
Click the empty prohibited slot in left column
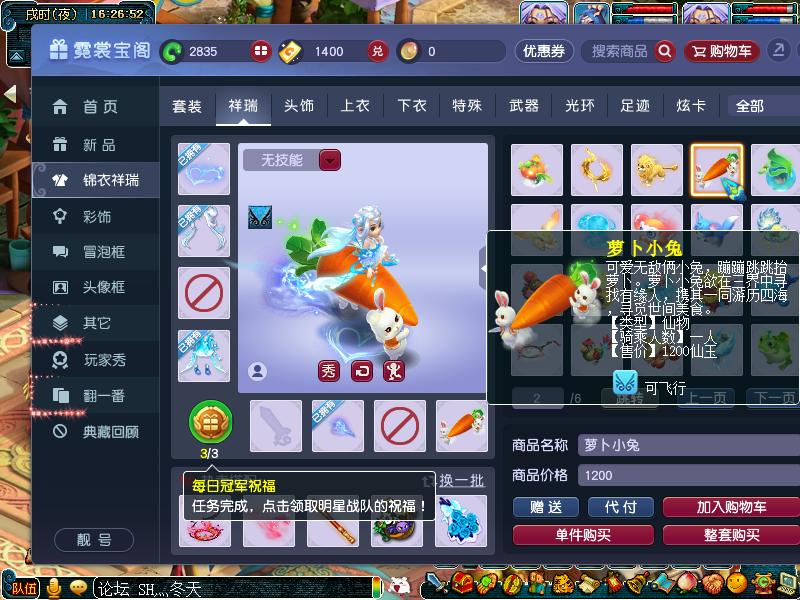point(204,293)
